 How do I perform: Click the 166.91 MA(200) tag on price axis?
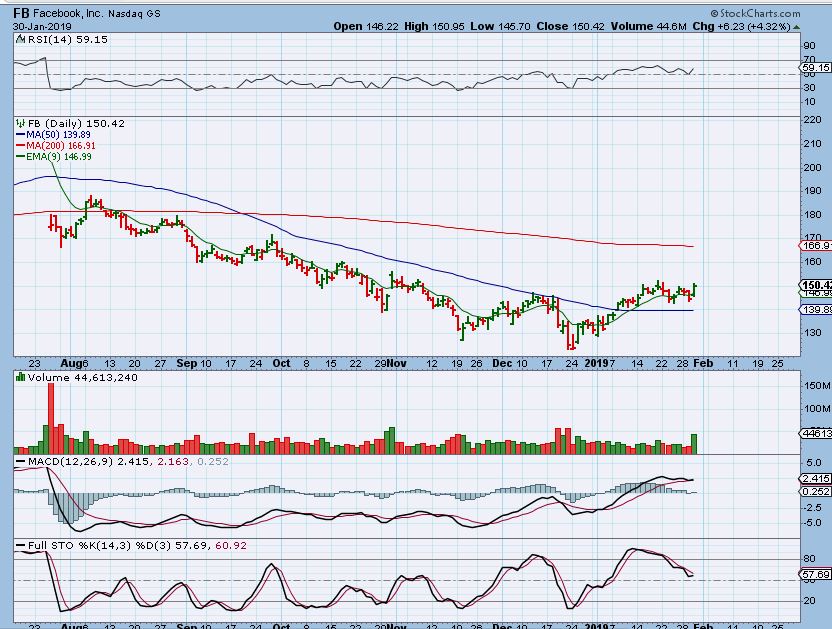[816, 245]
